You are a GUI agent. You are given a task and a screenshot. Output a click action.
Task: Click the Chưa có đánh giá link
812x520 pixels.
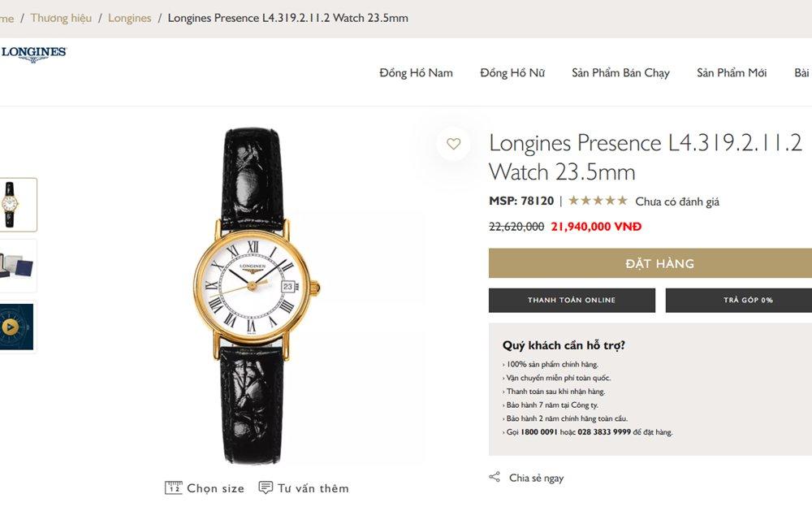(x=677, y=201)
